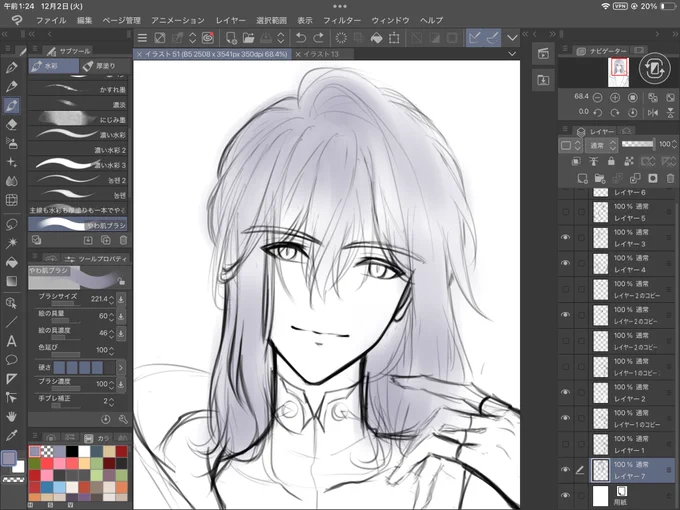Click the Undo arrow in command bar

click(x=301, y=38)
